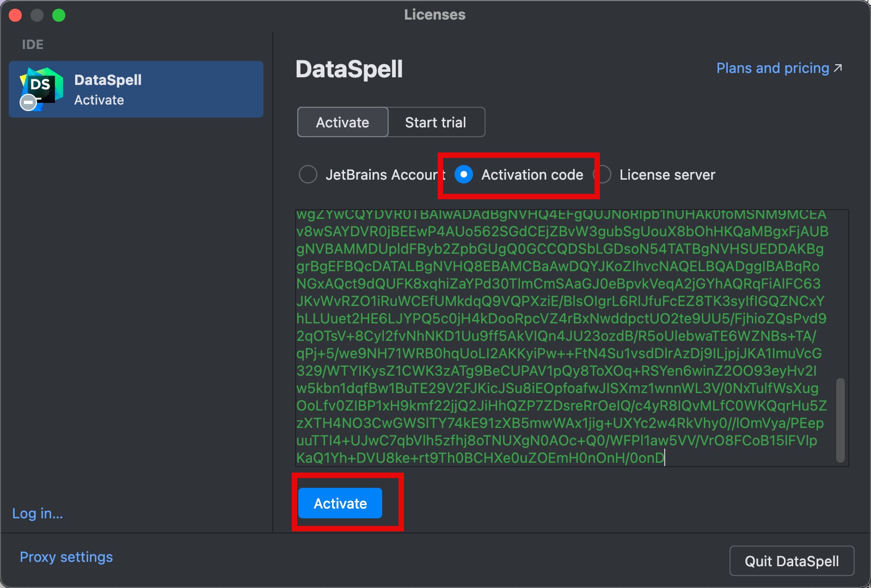Switch to the Start trial tab

pyautogui.click(x=436, y=122)
